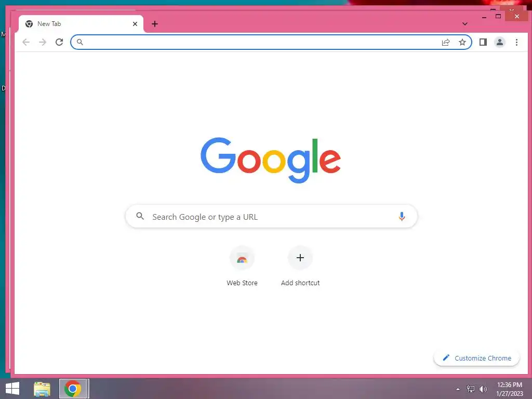Viewport: 532px width, 399px height.
Task: Click the Google logo
Action: 270,160
